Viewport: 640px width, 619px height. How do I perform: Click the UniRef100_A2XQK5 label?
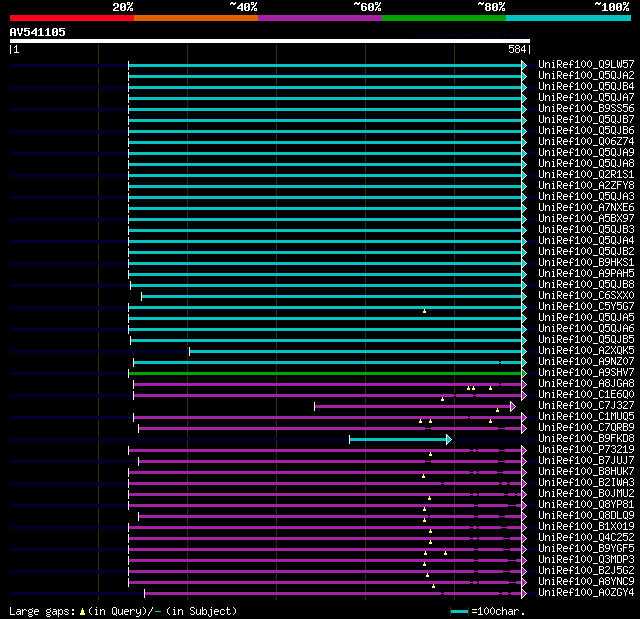click(586, 351)
